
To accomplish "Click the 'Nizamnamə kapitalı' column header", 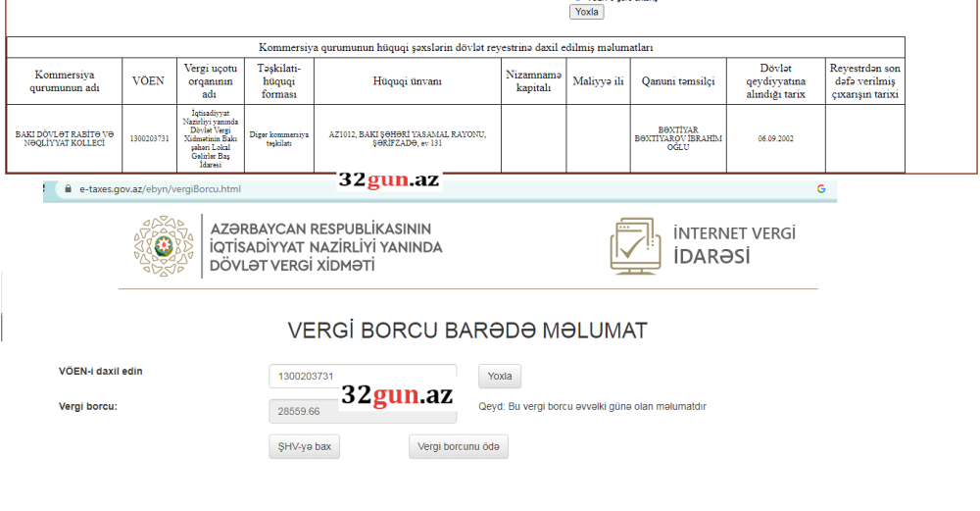I will click(534, 81).
